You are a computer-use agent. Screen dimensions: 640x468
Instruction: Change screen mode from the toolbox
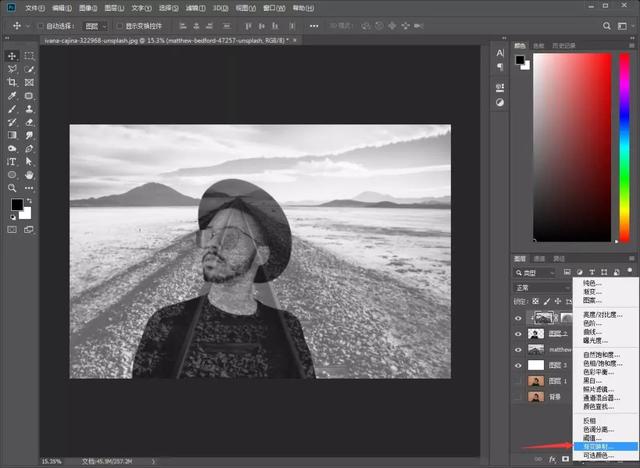tap(29, 230)
